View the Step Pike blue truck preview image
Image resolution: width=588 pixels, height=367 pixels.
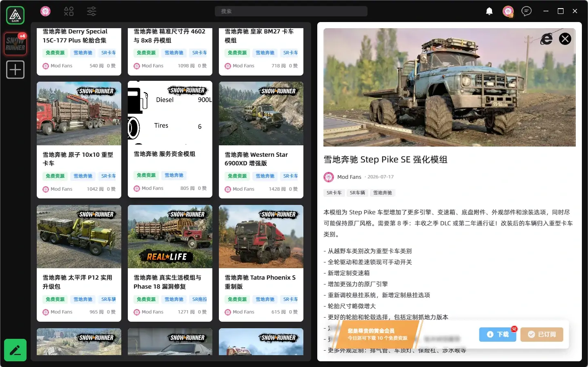pyautogui.click(x=450, y=87)
